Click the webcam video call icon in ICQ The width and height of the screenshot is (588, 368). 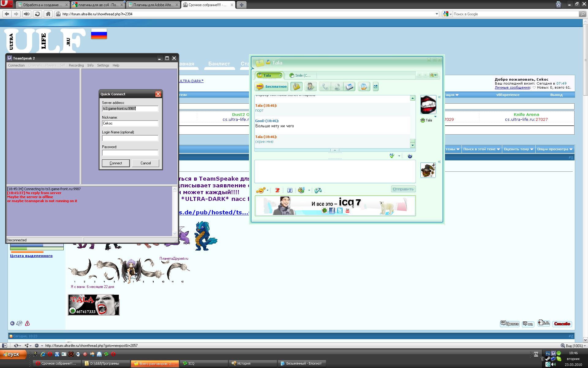pyautogui.click(x=337, y=87)
